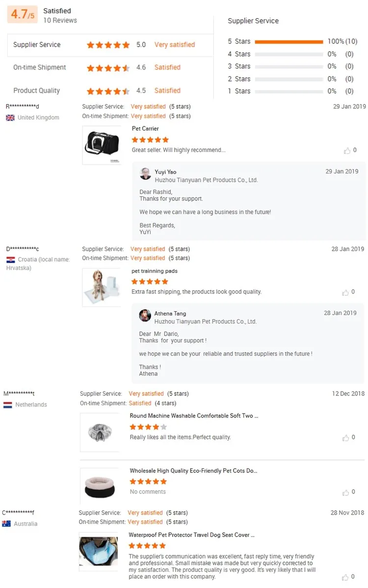Select the Product Quality rating row
The height and width of the screenshot is (588, 368).
pos(110,91)
